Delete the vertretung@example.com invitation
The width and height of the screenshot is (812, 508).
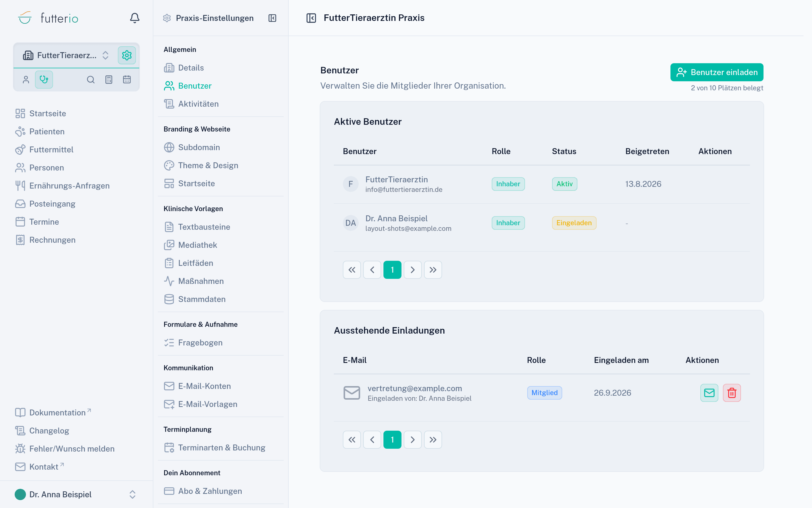[x=731, y=392]
